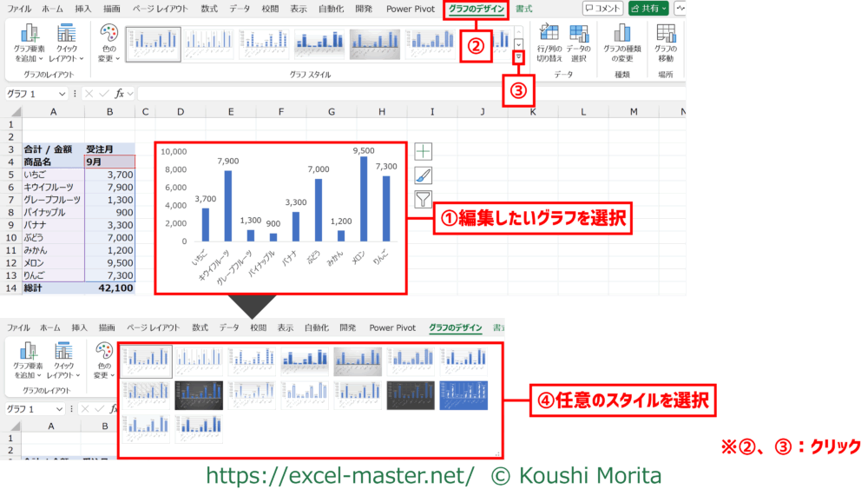Click the funnel chart filters button
This screenshot has width=868, height=489.
423,200
